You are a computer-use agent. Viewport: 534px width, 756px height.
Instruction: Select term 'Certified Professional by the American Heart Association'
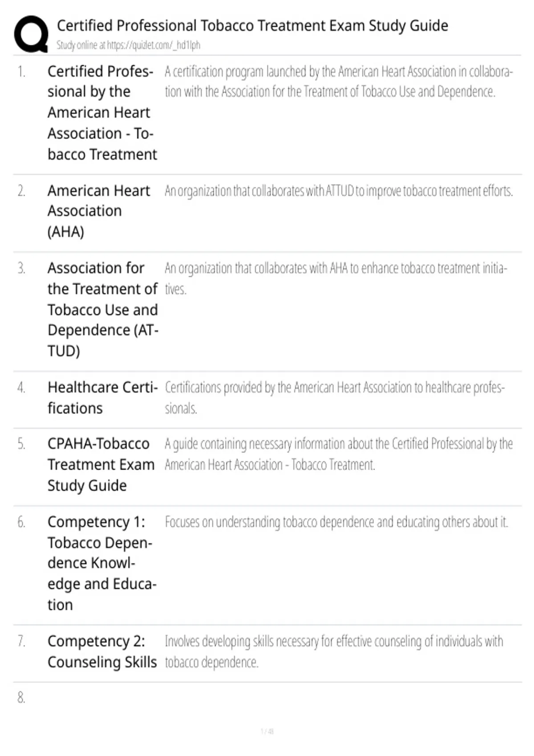(102, 113)
